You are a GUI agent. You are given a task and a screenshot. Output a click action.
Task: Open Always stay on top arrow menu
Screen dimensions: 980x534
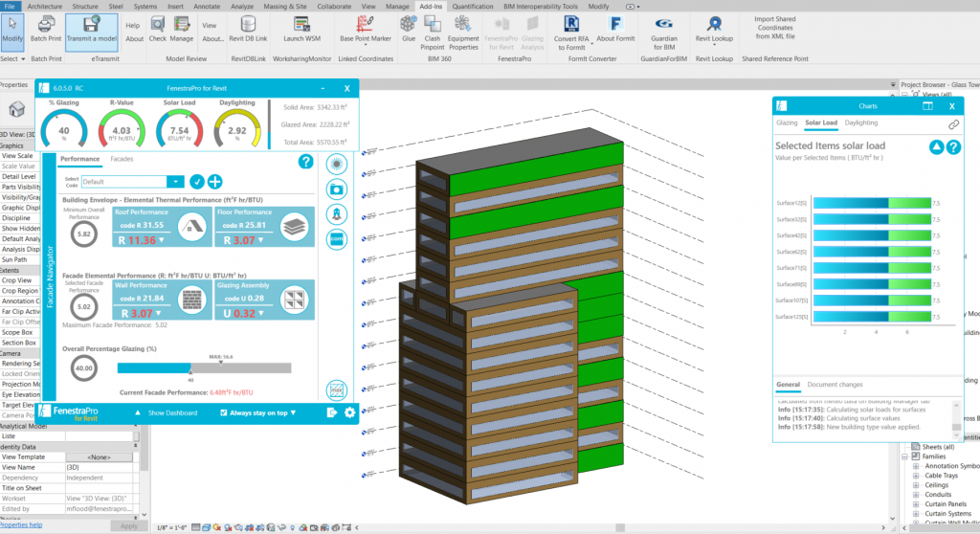293,412
